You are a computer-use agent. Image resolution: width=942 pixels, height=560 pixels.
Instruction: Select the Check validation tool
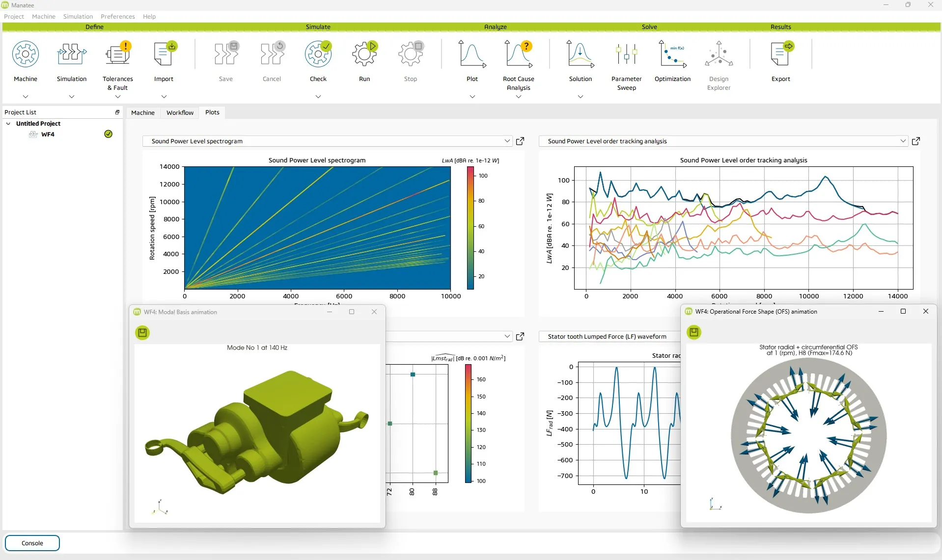coord(318,54)
